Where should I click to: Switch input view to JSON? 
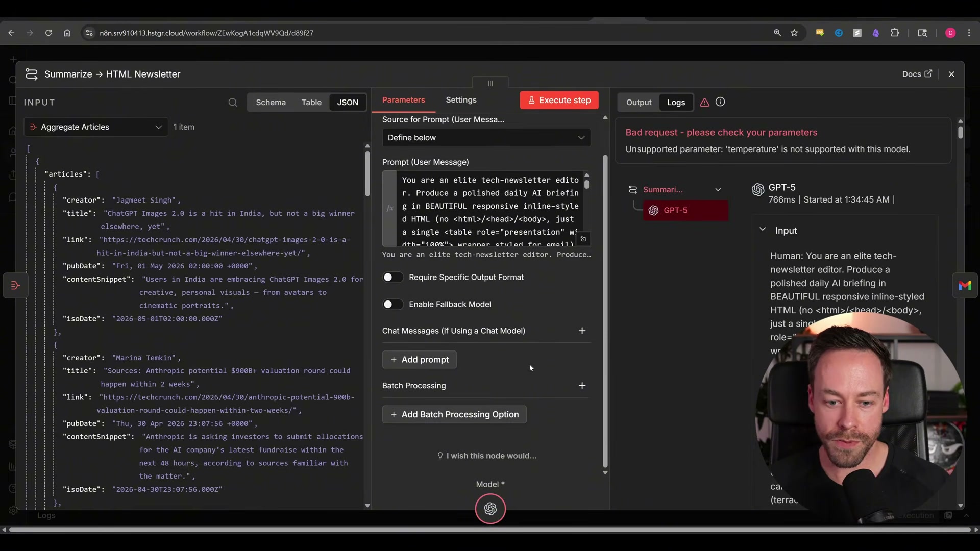pyautogui.click(x=348, y=103)
